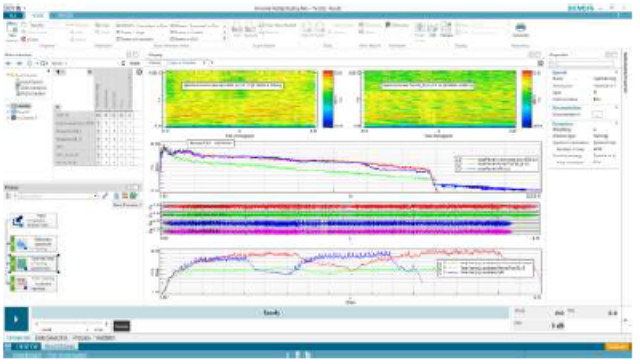
Task: Open the dark blue File tab
Action: pos(13,16)
